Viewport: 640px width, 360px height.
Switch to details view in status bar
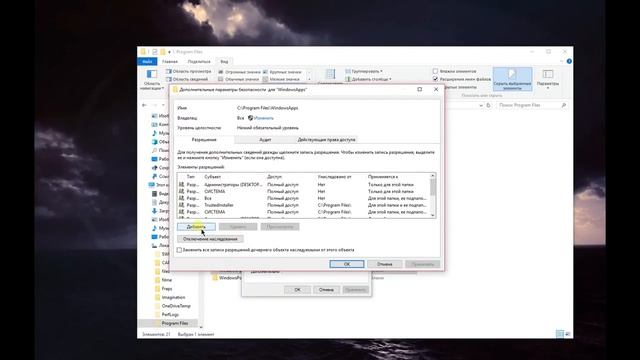coord(560,334)
